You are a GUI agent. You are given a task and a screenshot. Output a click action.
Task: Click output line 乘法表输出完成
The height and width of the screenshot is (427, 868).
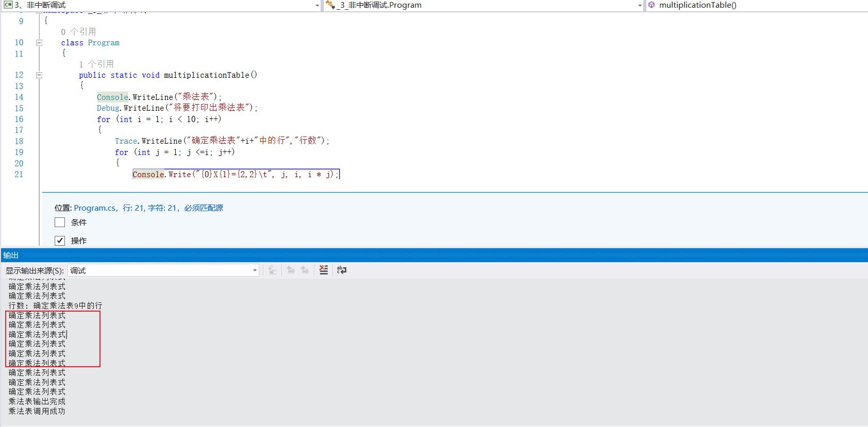click(x=37, y=401)
